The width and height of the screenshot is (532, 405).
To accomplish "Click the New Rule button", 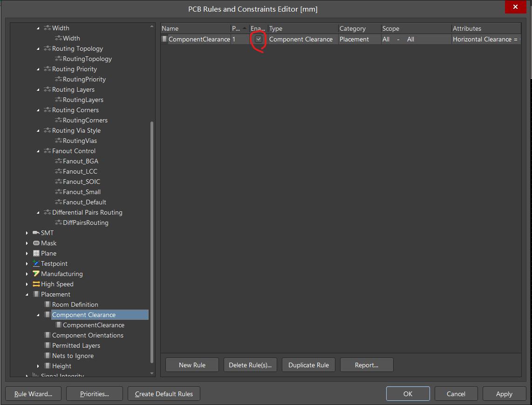I will (192, 365).
